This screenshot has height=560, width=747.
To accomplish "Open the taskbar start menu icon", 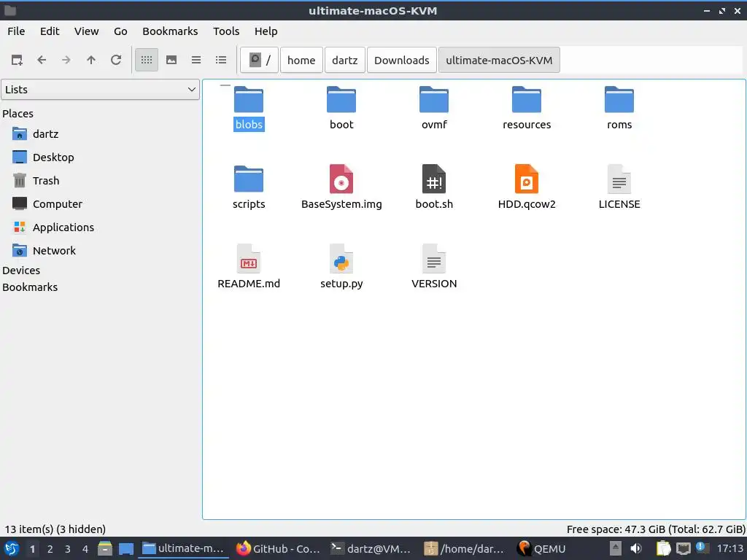I will (12, 548).
